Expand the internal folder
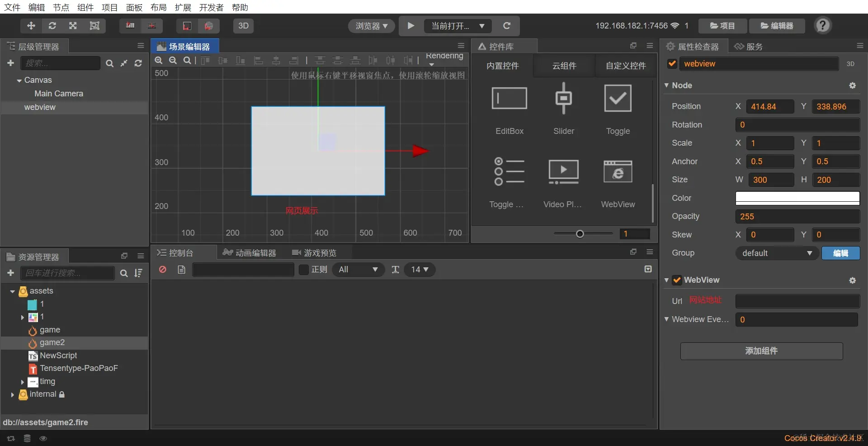Screen dimensions: 868x446 [x=12, y=394]
